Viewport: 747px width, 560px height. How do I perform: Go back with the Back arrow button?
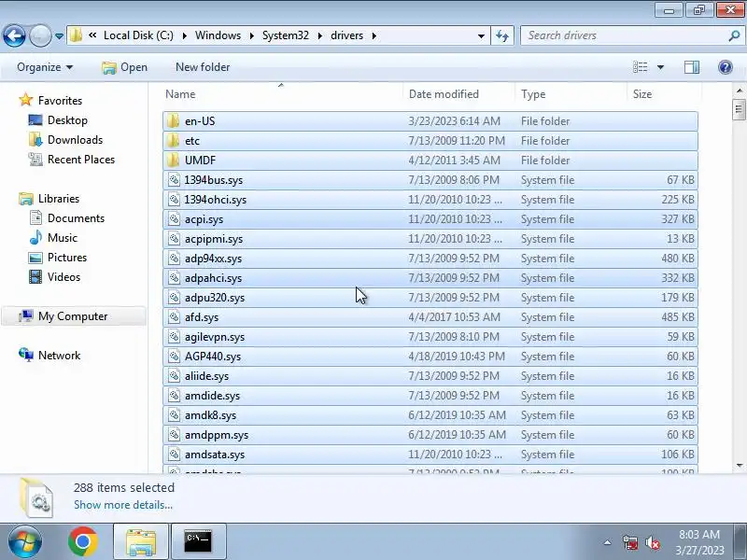[x=14, y=35]
